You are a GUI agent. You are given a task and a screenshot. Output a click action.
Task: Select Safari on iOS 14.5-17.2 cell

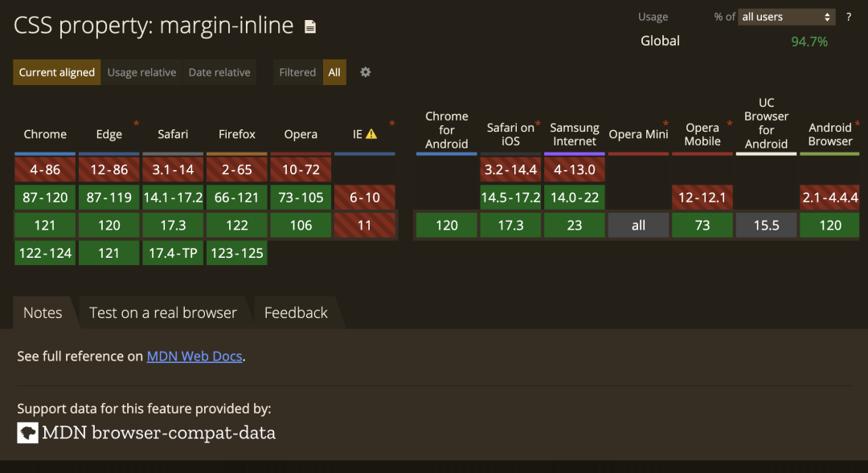pyautogui.click(x=510, y=198)
